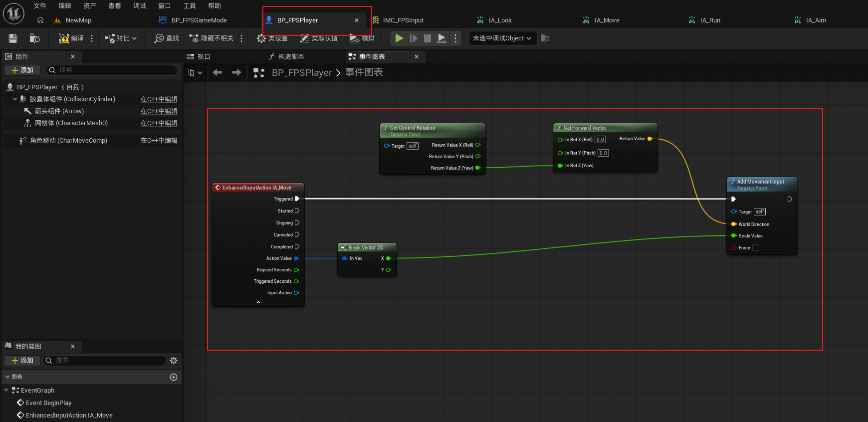Image resolution: width=868 pixels, height=422 pixels.
Task: Click the graph back arrow
Action: point(217,73)
